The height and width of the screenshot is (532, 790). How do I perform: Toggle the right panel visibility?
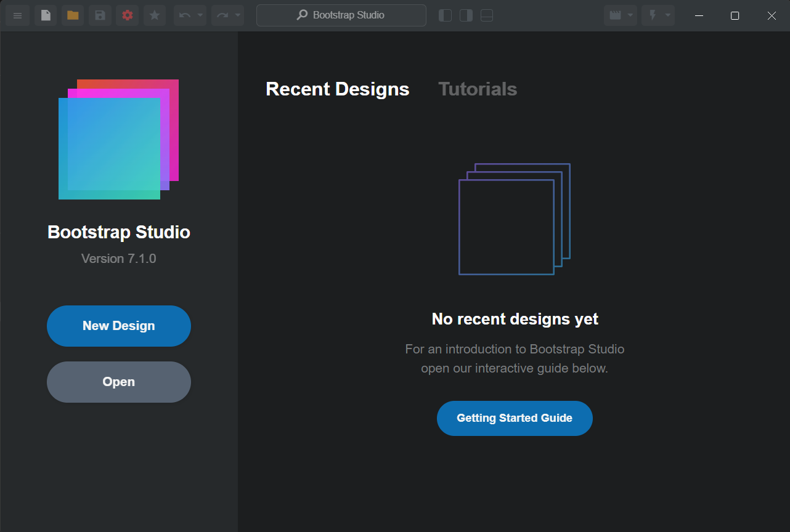coord(466,15)
